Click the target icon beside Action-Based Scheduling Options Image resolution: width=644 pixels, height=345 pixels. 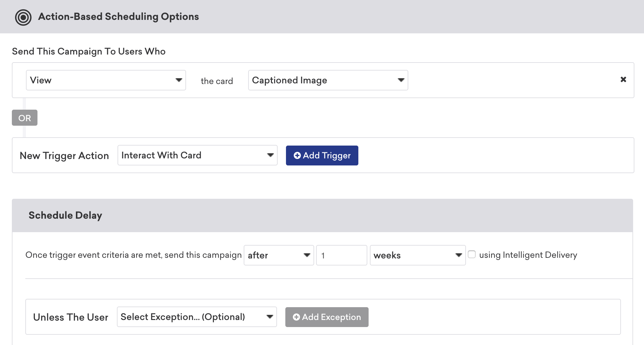(x=23, y=17)
